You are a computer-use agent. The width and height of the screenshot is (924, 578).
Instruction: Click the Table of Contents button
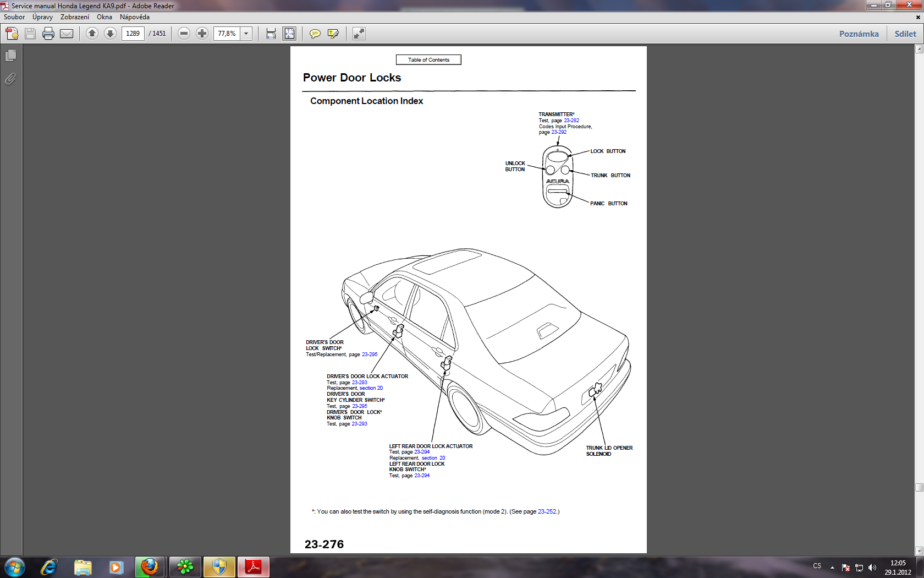pos(428,59)
